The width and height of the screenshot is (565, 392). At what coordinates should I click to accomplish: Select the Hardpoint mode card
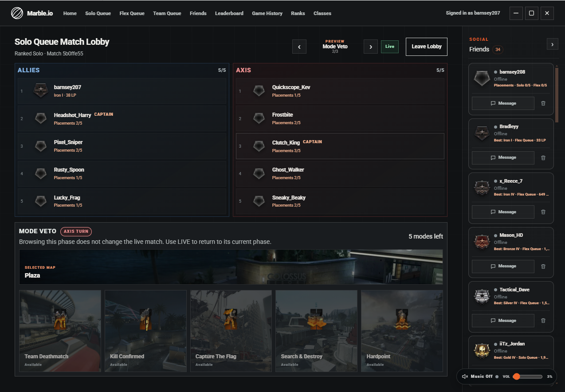coord(402,331)
